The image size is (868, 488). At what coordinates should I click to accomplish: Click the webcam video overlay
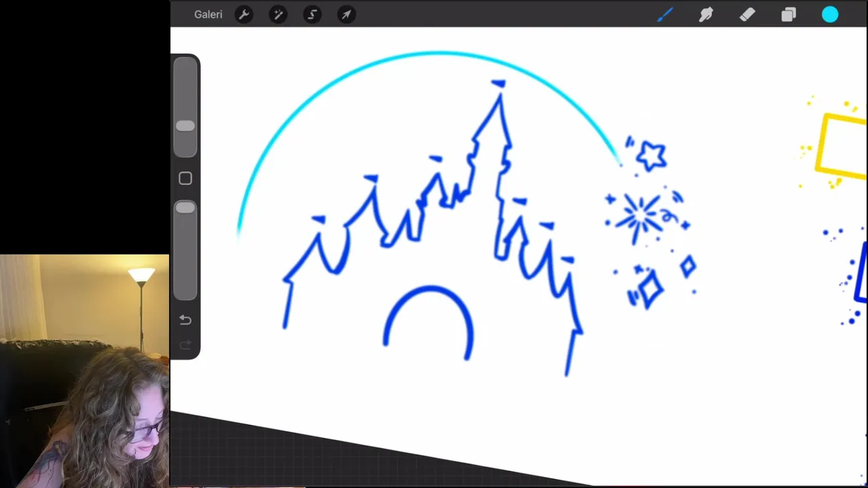coord(85,371)
